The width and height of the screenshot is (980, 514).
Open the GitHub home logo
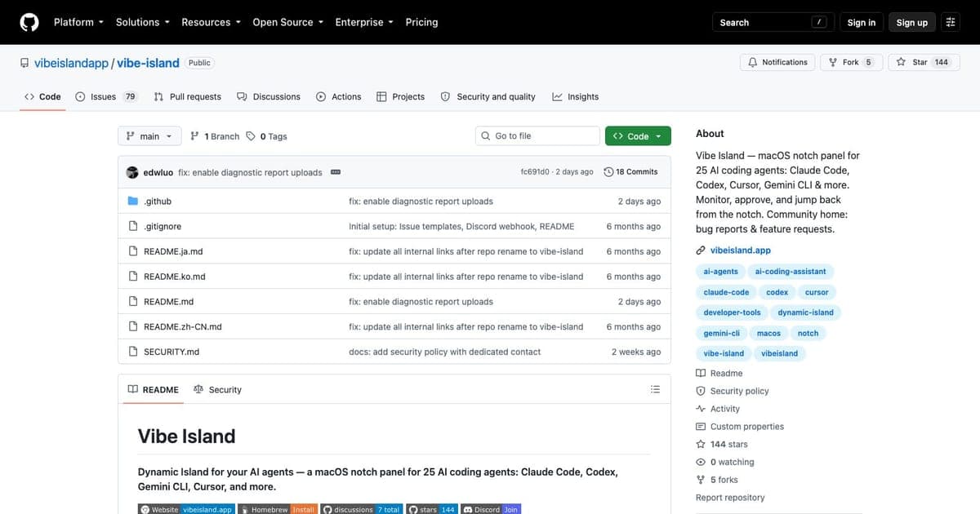point(29,22)
